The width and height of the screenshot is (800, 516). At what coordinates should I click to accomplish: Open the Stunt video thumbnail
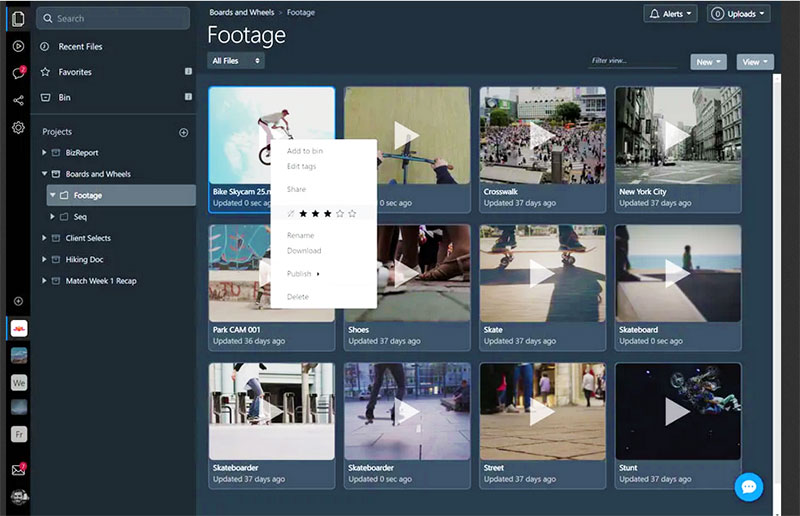678,411
